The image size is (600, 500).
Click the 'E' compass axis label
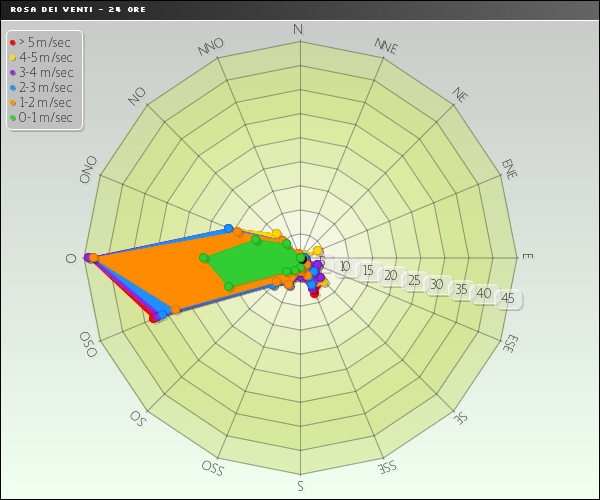click(x=527, y=257)
